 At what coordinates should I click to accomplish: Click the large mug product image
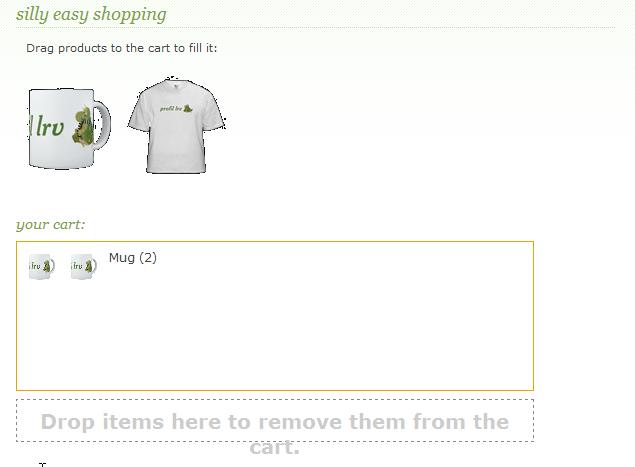click(69, 128)
